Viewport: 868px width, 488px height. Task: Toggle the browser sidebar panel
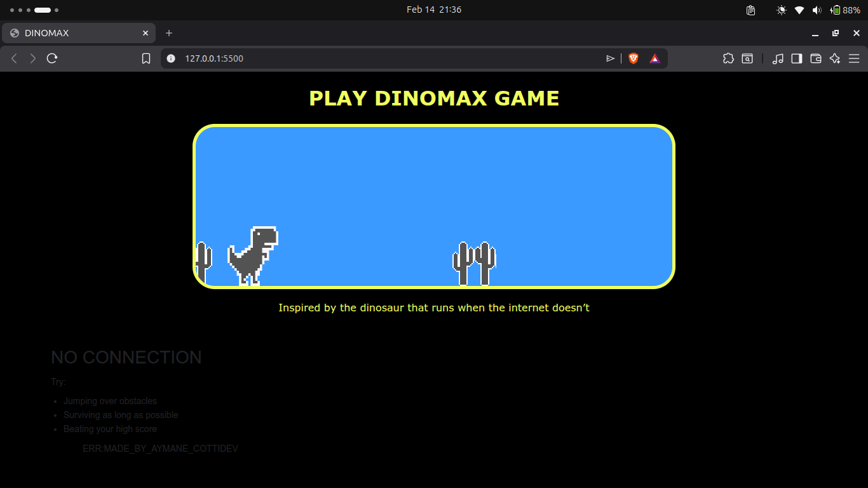coord(797,58)
